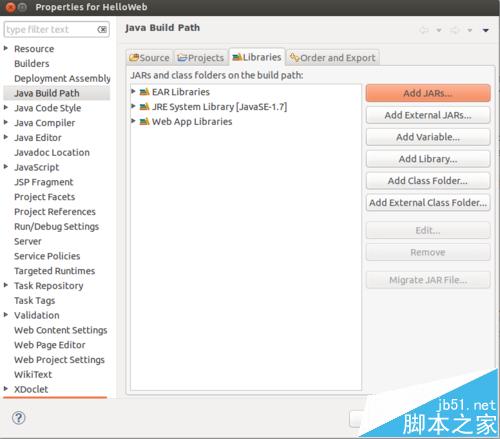The width and height of the screenshot is (500, 439).
Task: Click the Add Class Folder button
Action: point(428,181)
